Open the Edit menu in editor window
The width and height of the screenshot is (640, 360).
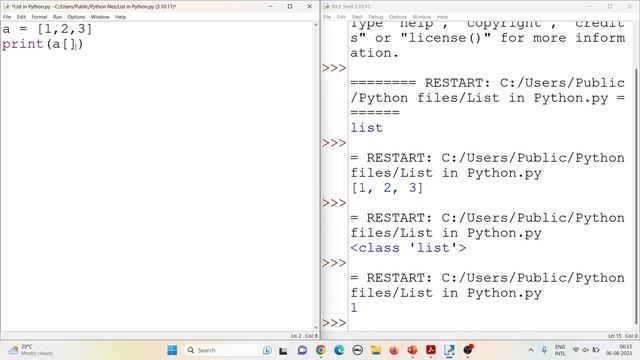pos(21,17)
